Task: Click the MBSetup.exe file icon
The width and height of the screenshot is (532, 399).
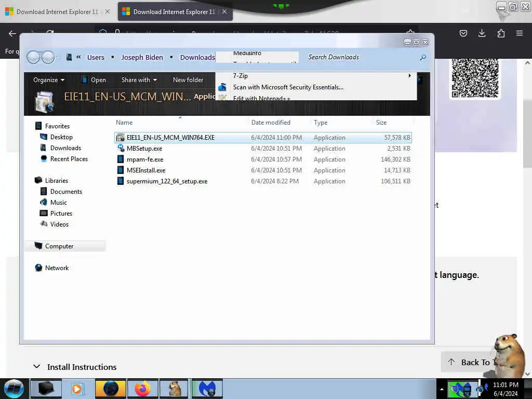Action: [121, 148]
